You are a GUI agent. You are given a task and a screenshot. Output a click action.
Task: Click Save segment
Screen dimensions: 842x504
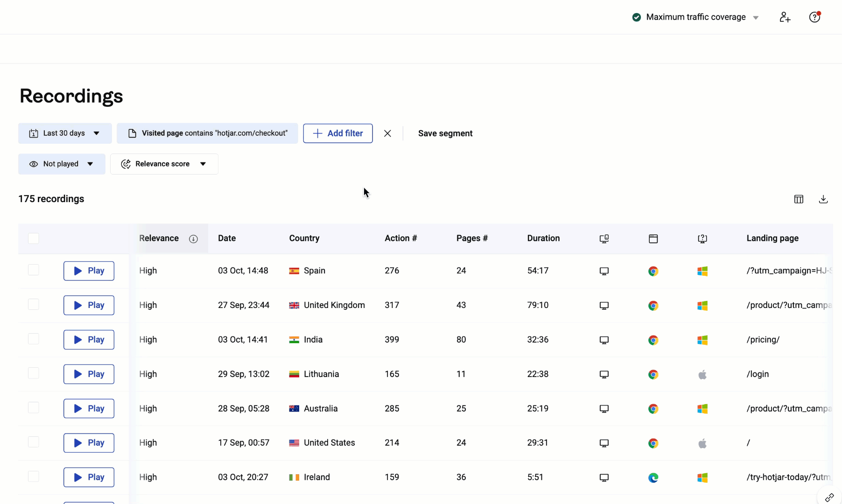(445, 133)
